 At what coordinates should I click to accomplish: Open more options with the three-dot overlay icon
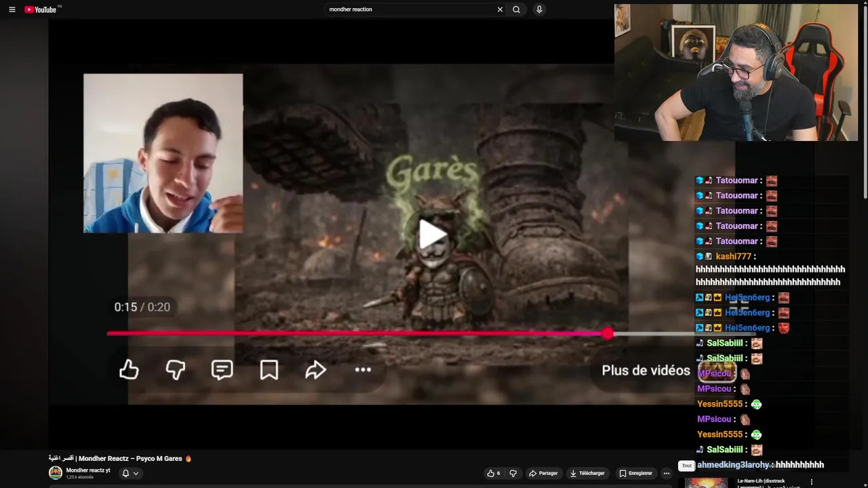(x=363, y=369)
